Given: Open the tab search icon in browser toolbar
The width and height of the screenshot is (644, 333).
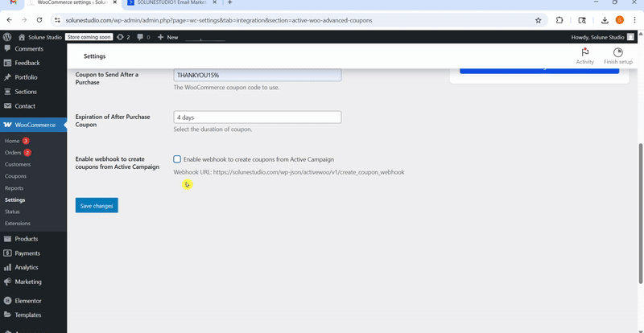Looking at the screenshot, I should [x=582, y=20].
